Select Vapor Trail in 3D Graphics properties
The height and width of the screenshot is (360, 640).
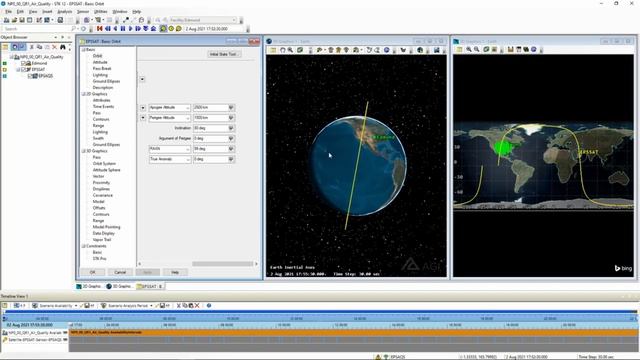coord(102,240)
